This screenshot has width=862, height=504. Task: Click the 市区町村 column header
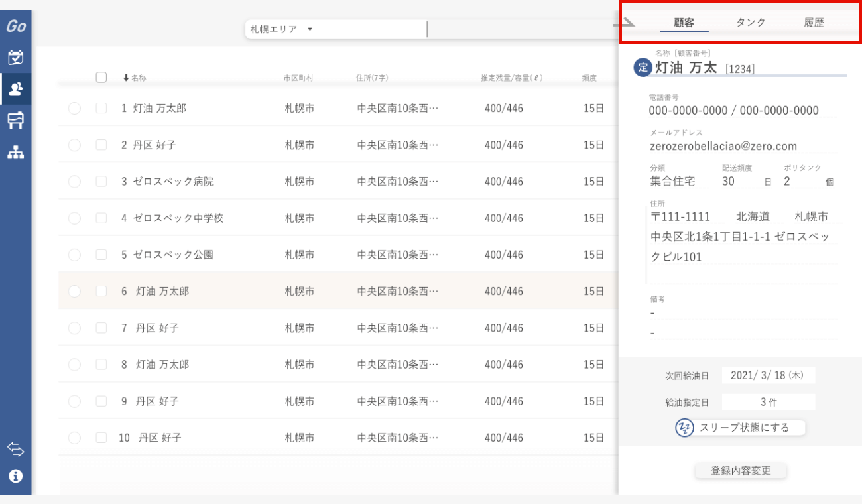click(x=298, y=78)
